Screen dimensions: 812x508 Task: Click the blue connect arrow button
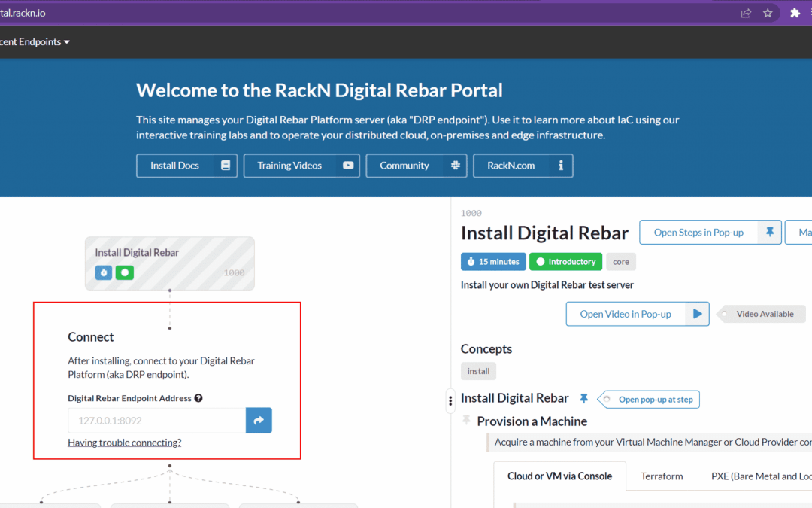coord(259,421)
